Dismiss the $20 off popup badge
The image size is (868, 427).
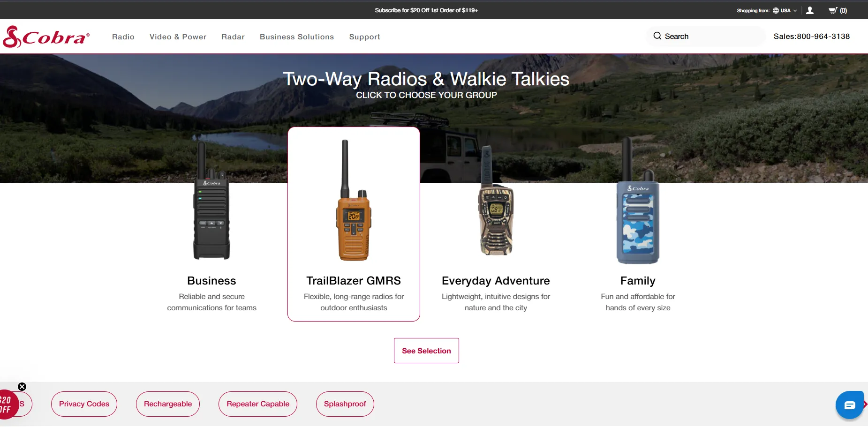(22, 387)
